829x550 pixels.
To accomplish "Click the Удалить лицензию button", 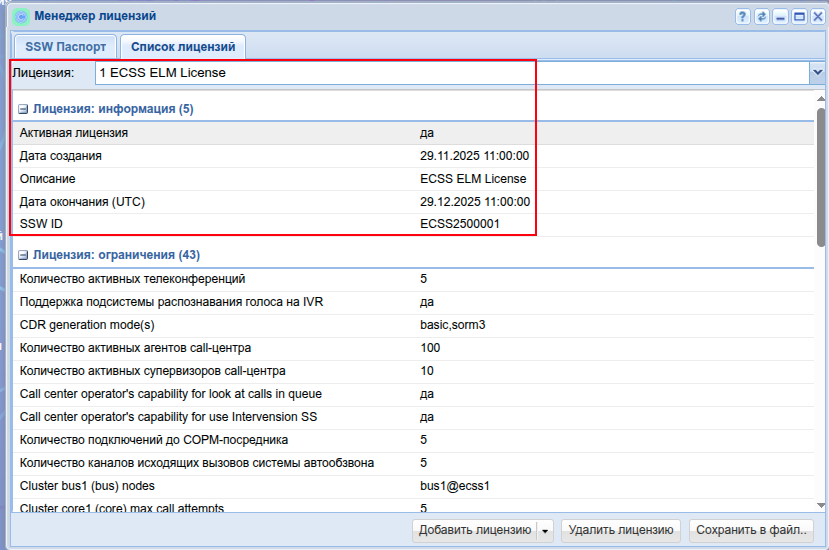I will point(621,530).
